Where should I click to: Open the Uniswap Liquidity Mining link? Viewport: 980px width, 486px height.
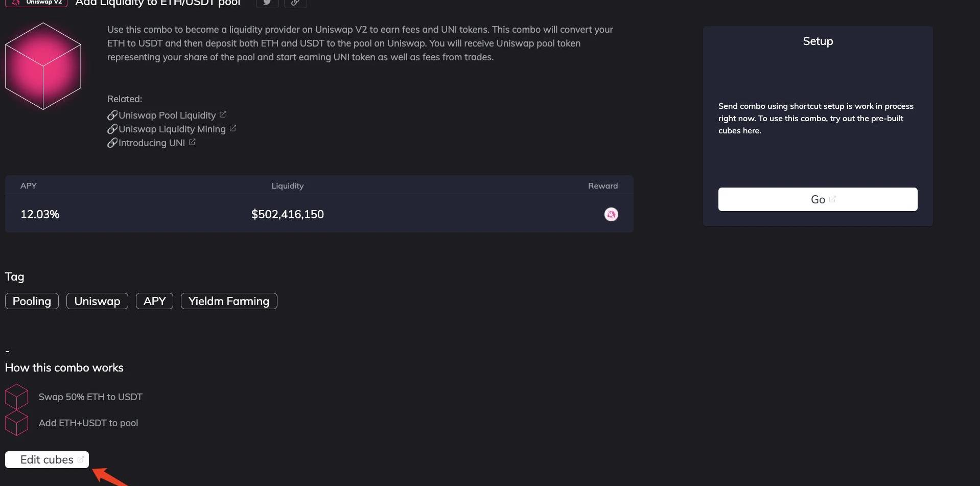172,129
